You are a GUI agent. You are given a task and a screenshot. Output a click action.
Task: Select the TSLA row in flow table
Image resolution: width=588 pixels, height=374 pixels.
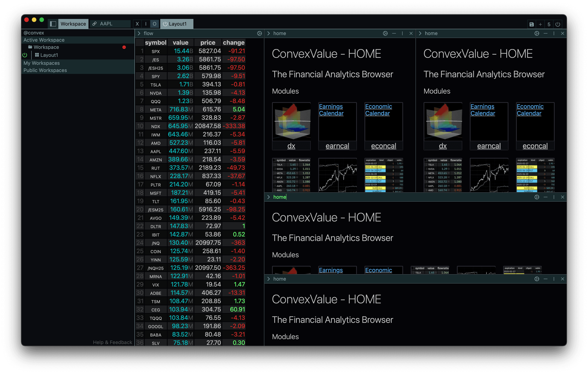point(190,84)
